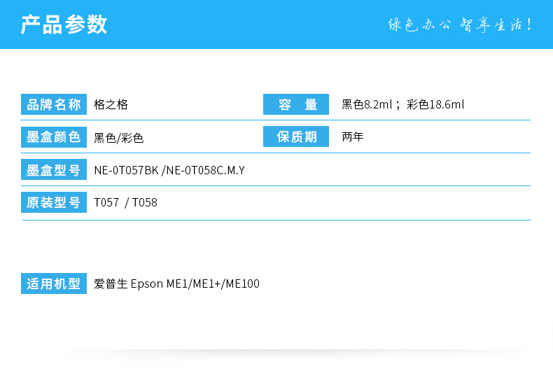Image resolution: width=553 pixels, height=392 pixels.
Task: Click the 产品参数 header title
Action: coord(64,24)
